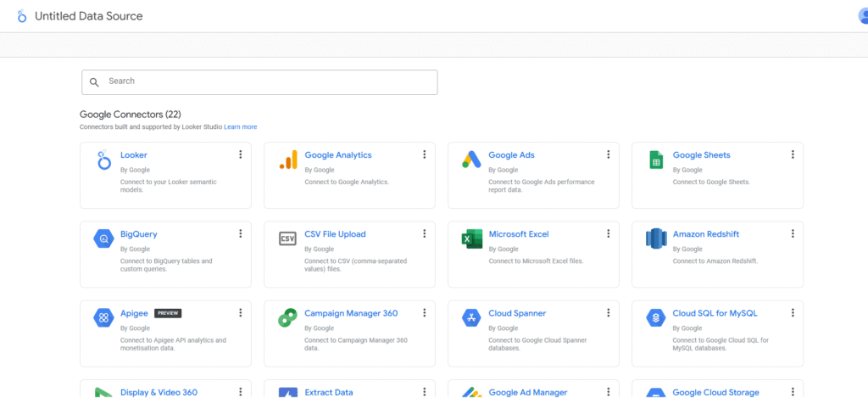Open the Learn more link
The width and height of the screenshot is (868, 398).
tap(240, 127)
